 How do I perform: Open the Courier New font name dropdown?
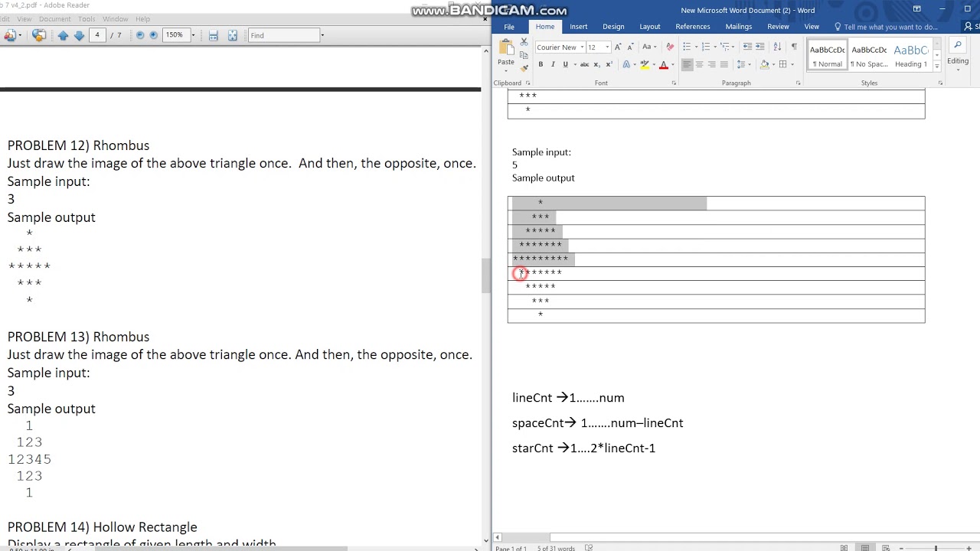coord(582,47)
